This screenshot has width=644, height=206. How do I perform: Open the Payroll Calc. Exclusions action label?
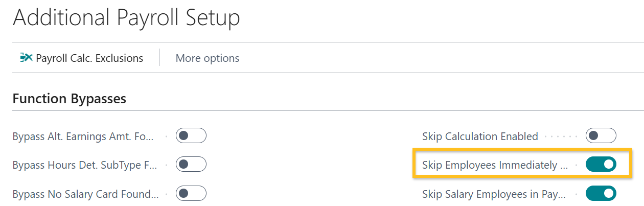coord(89,58)
